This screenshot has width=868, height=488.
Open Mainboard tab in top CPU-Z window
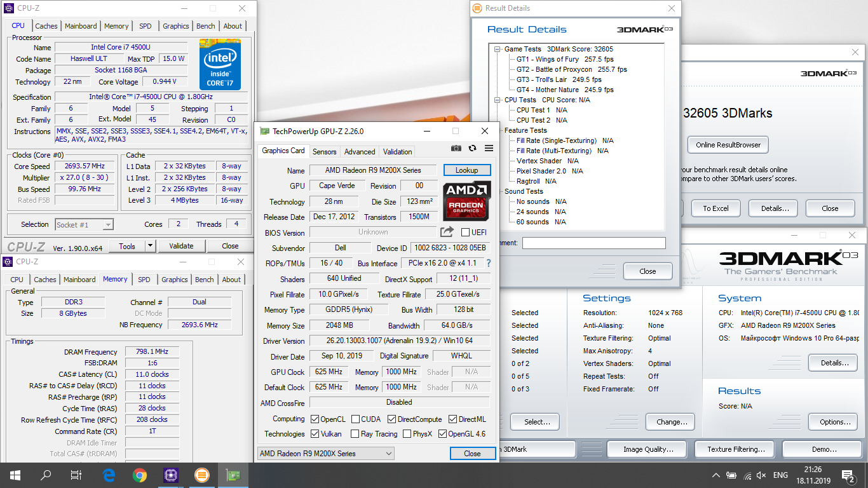point(81,26)
